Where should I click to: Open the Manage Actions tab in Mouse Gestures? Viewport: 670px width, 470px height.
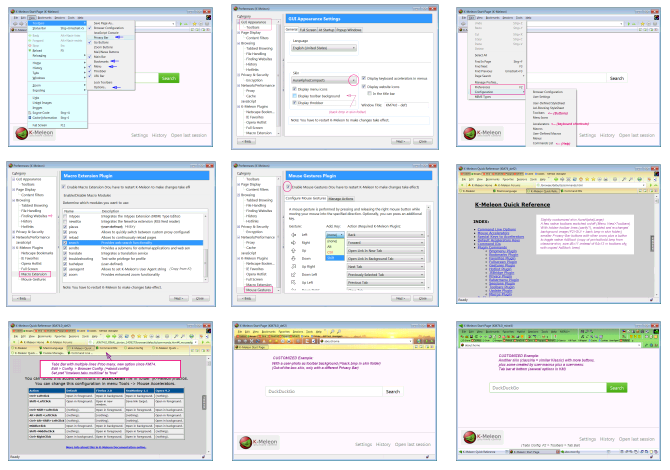pyautogui.click(x=341, y=199)
